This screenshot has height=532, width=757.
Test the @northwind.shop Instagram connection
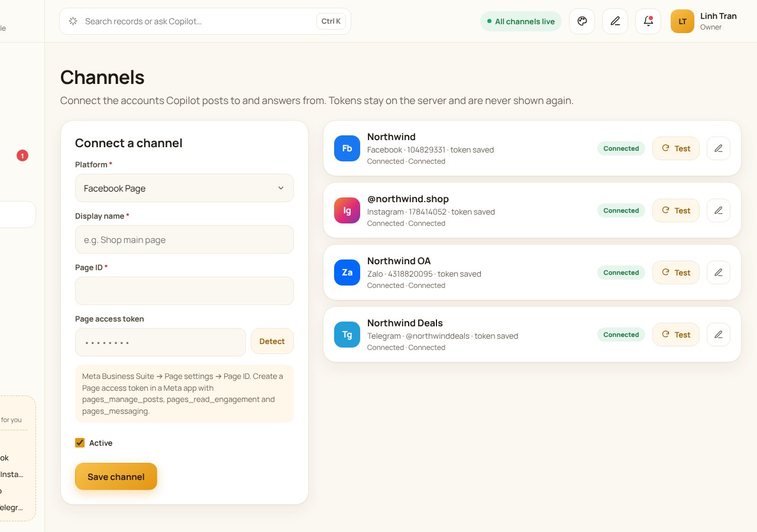point(676,210)
